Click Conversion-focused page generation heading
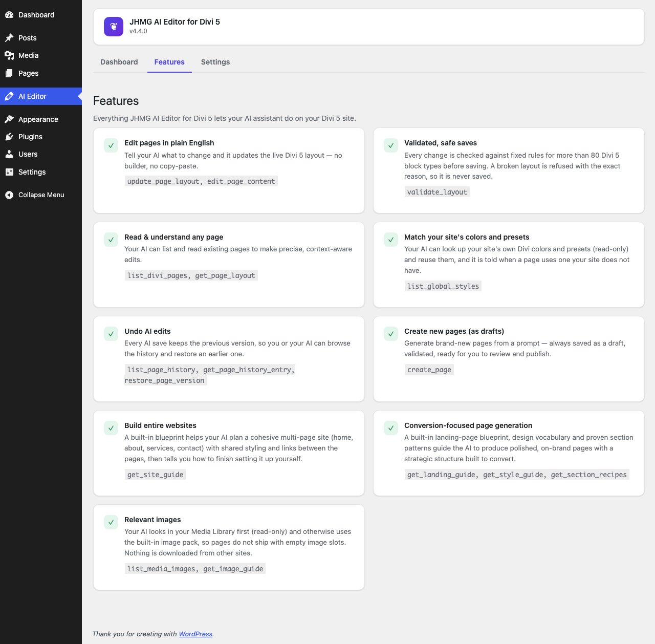Image resolution: width=655 pixels, height=644 pixels. (468, 425)
